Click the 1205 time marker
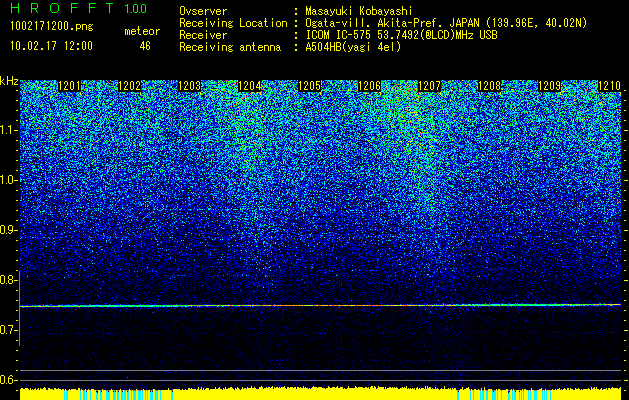 pyautogui.click(x=309, y=86)
